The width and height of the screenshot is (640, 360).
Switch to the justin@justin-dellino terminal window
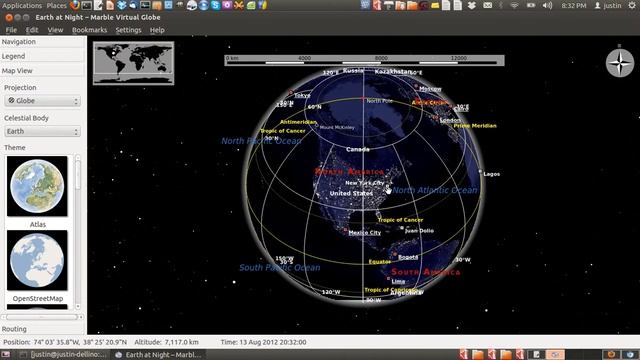tap(64, 354)
